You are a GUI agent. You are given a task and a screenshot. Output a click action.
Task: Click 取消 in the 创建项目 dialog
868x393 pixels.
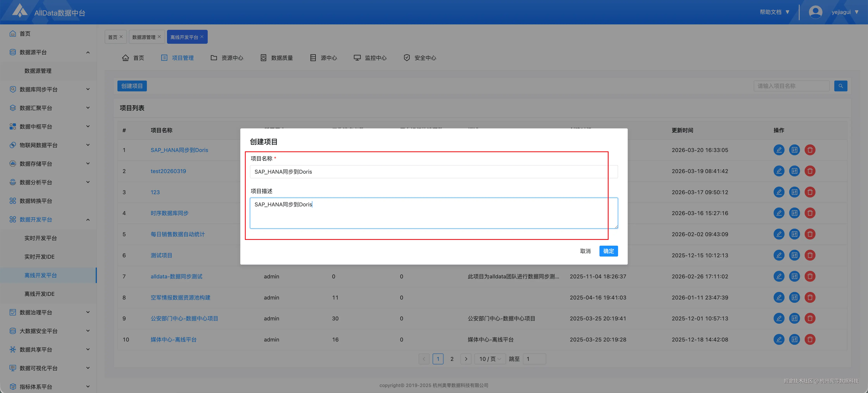585,251
